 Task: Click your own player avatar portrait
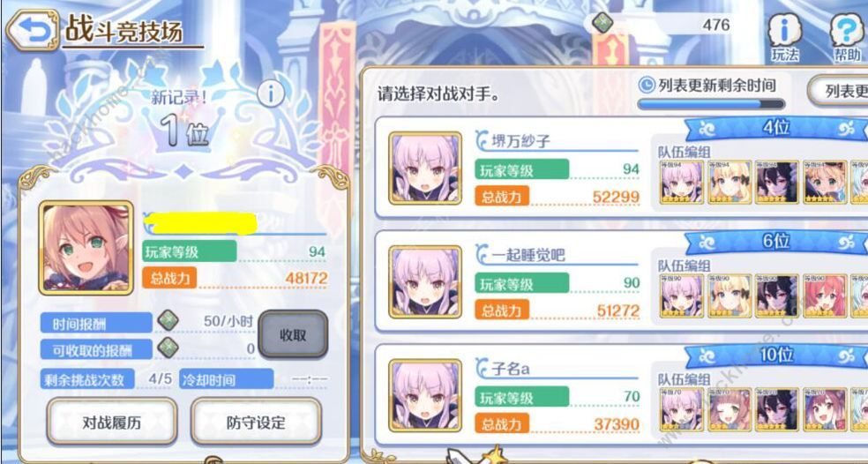pos(86,248)
